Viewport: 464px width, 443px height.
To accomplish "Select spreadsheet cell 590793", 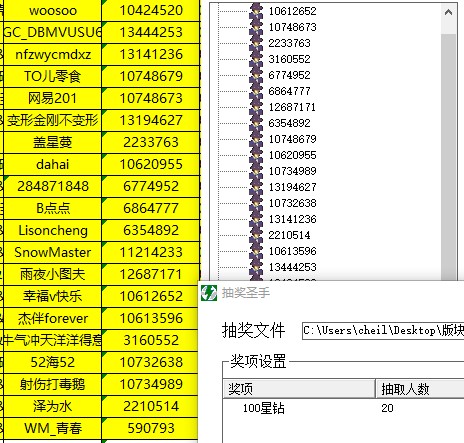I will 150,428.
